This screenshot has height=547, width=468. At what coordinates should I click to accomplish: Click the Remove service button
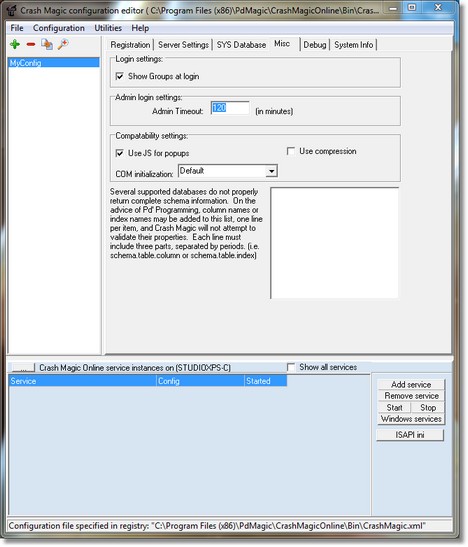pos(411,396)
